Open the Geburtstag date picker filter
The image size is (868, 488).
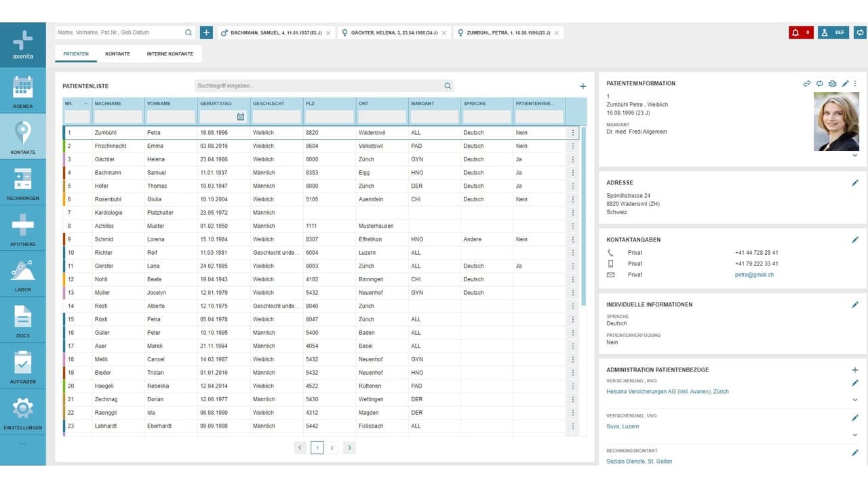point(240,117)
